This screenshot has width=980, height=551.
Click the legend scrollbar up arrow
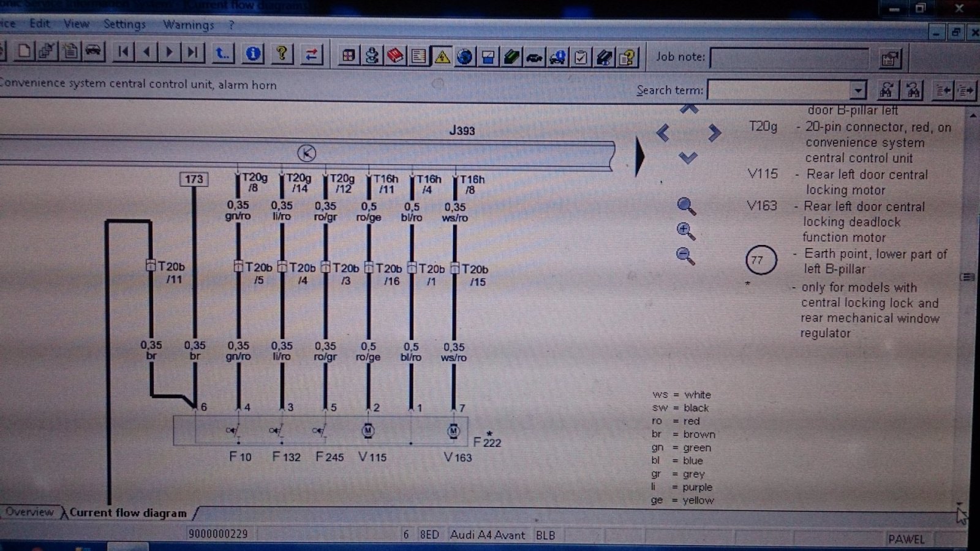click(x=973, y=115)
